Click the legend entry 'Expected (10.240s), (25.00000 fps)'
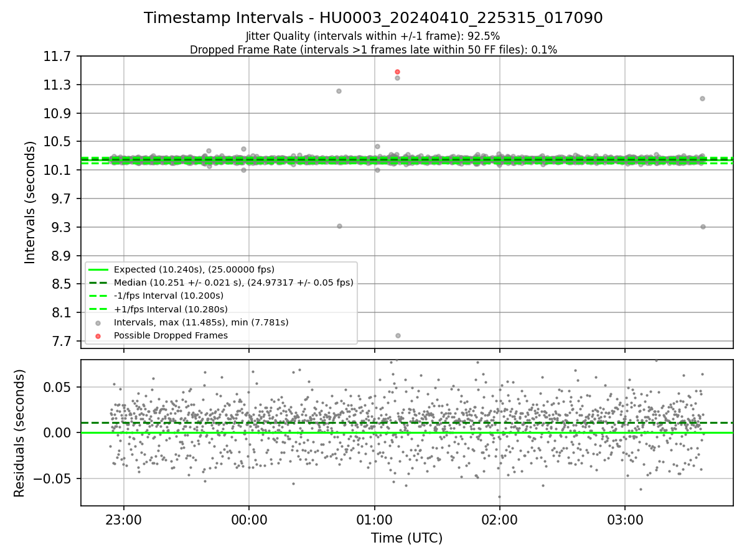 pyautogui.click(x=194, y=269)
